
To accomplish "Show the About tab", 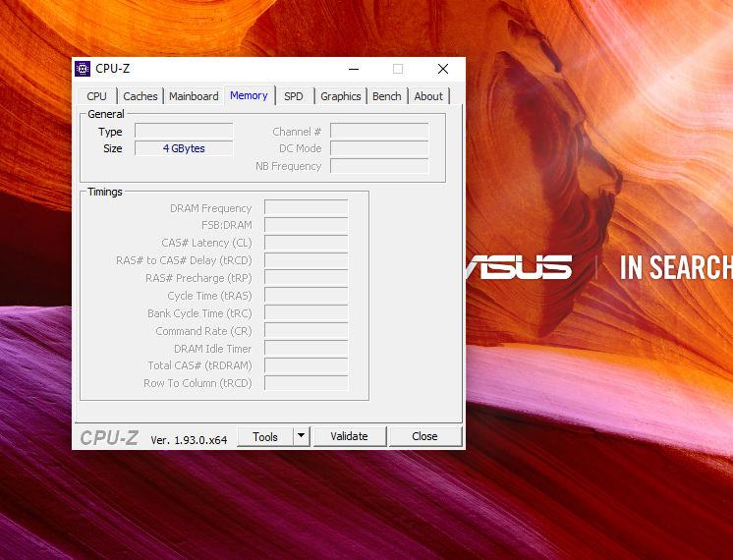I will point(428,96).
